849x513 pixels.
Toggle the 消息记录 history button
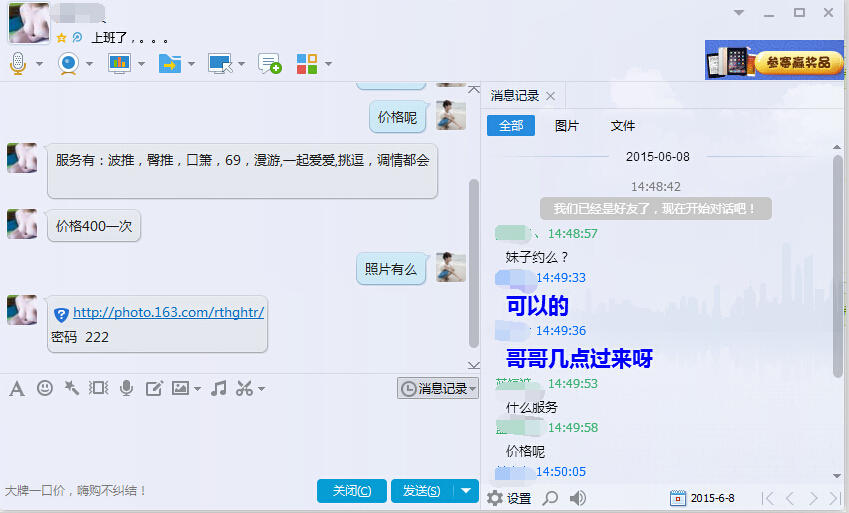pos(438,388)
